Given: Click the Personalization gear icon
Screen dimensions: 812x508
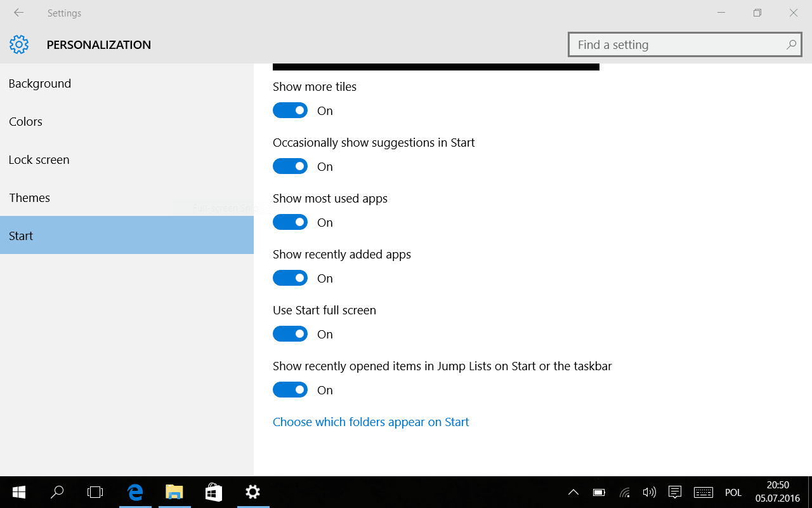Looking at the screenshot, I should [19, 44].
